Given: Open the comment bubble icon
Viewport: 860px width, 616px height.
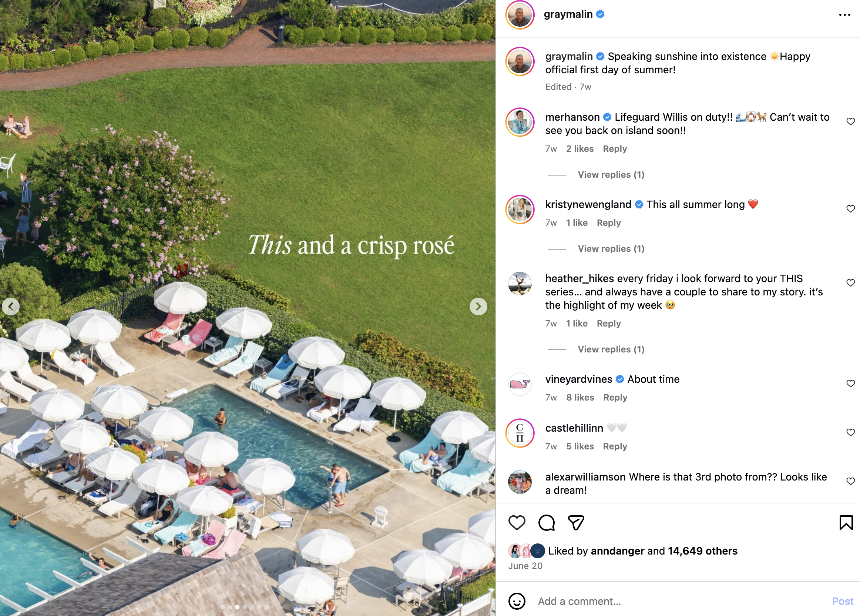Looking at the screenshot, I should pyautogui.click(x=547, y=523).
